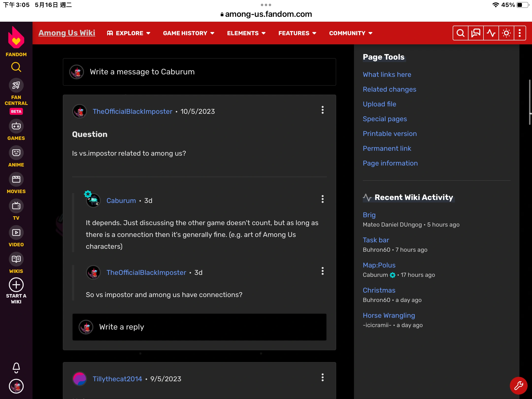Open the Fandom sidebar search icon

coord(16,67)
